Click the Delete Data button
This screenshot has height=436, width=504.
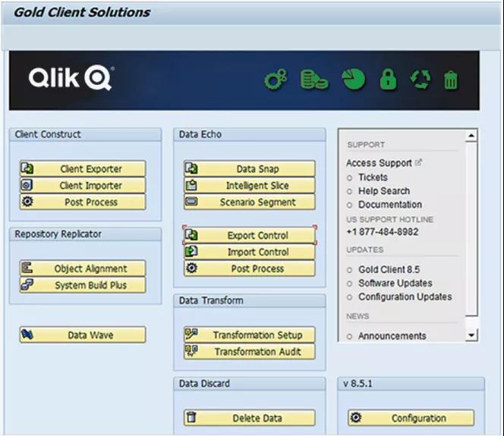pyautogui.click(x=250, y=418)
